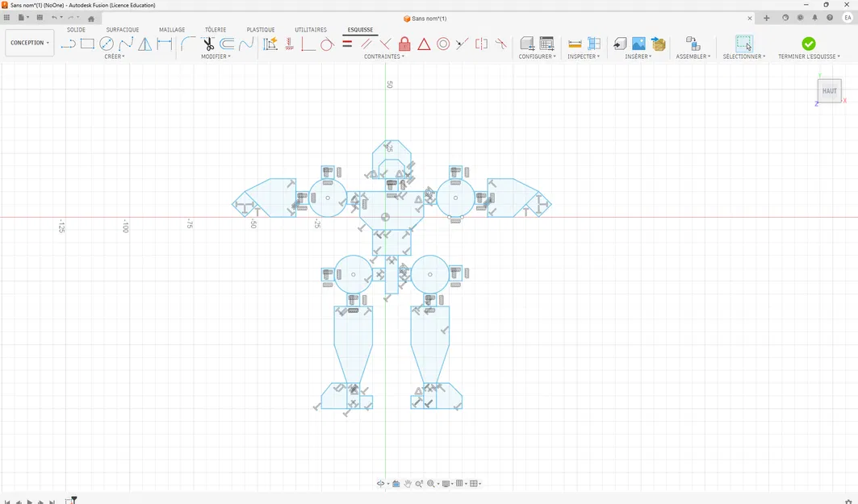Expand the CRÉER menu
The image size is (858, 504).
click(x=115, y=56)
